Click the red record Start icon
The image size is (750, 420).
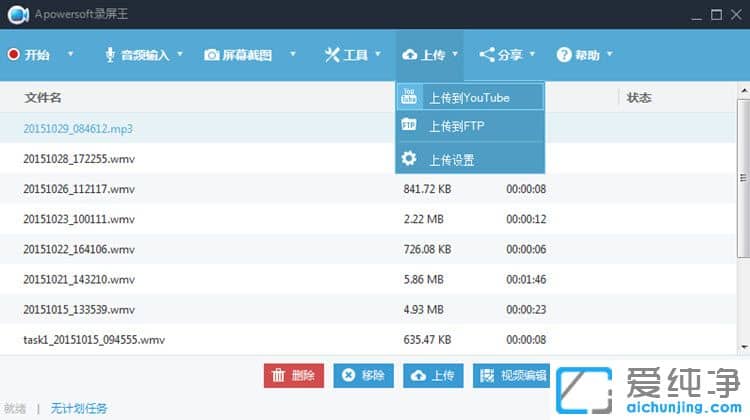pyautogui.click(x=13, y=55)
